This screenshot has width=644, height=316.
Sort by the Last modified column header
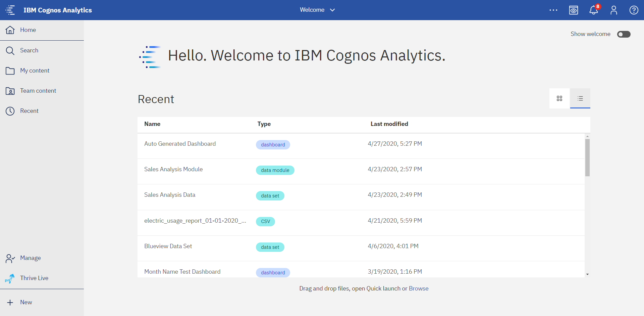click(x=389, y=124)
